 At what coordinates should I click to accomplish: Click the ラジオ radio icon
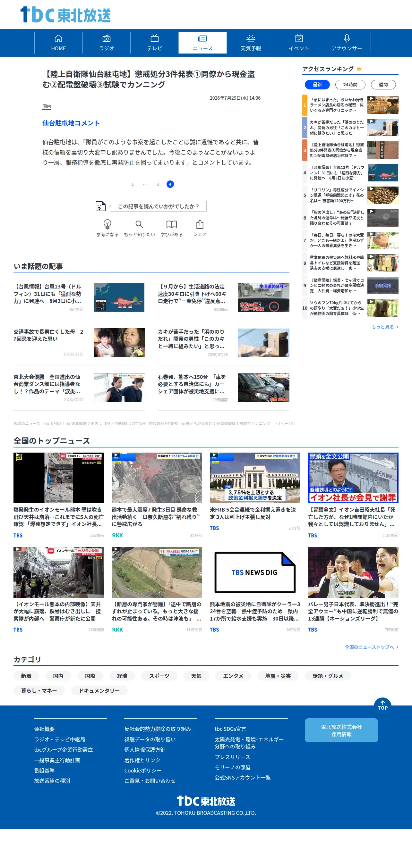point(106,38)
